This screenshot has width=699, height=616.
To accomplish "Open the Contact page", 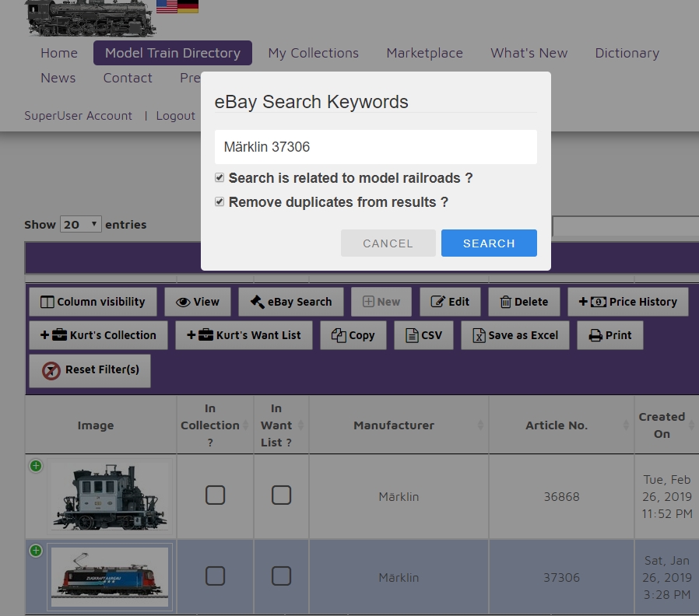I will click(128, 78).
